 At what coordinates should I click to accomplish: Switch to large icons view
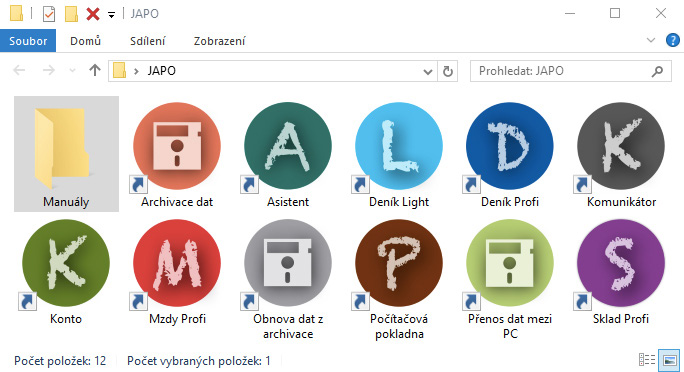click(x=670, y=360)
